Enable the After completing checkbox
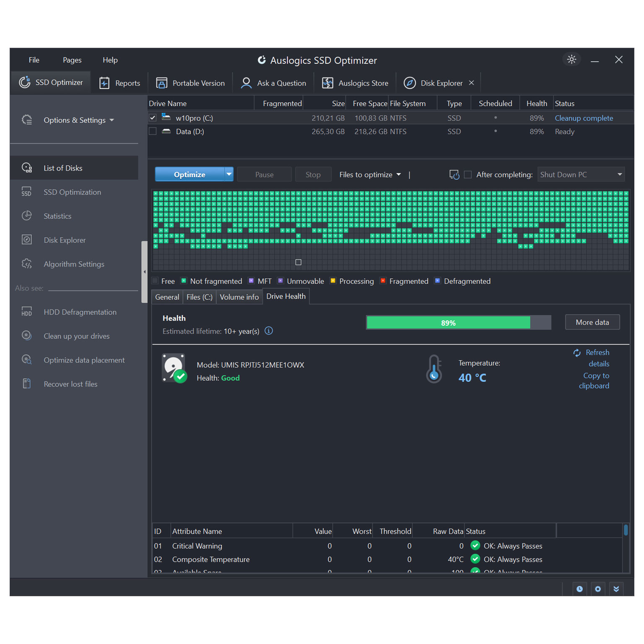 (468, 174)
